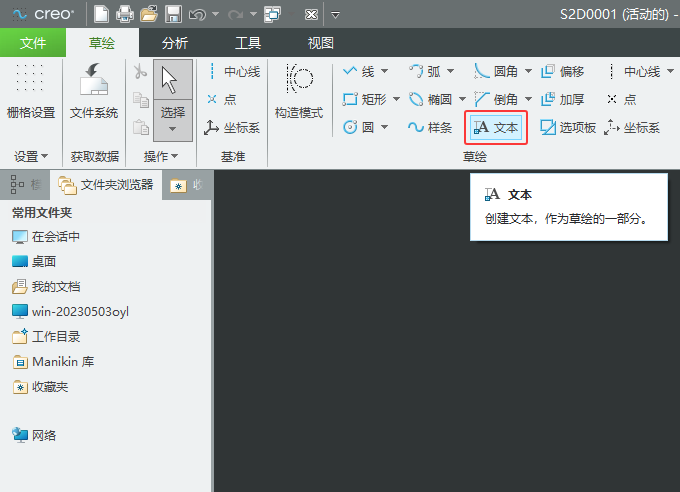Choose the Offset (偏移) tool

(x=563, y=72)
